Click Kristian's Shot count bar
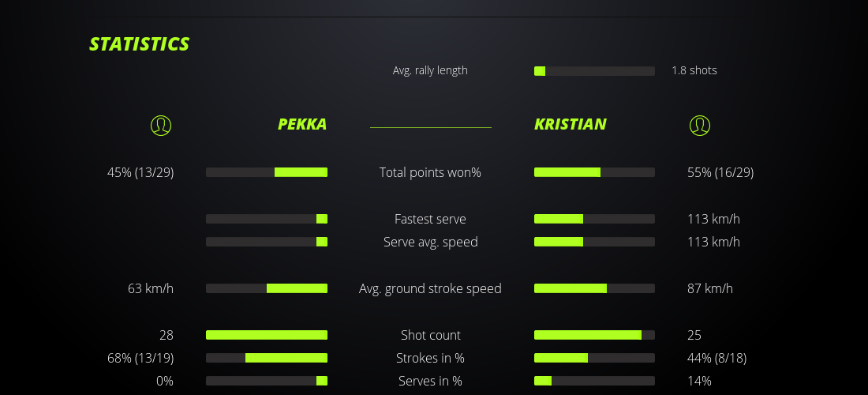 tap(594, 335)
